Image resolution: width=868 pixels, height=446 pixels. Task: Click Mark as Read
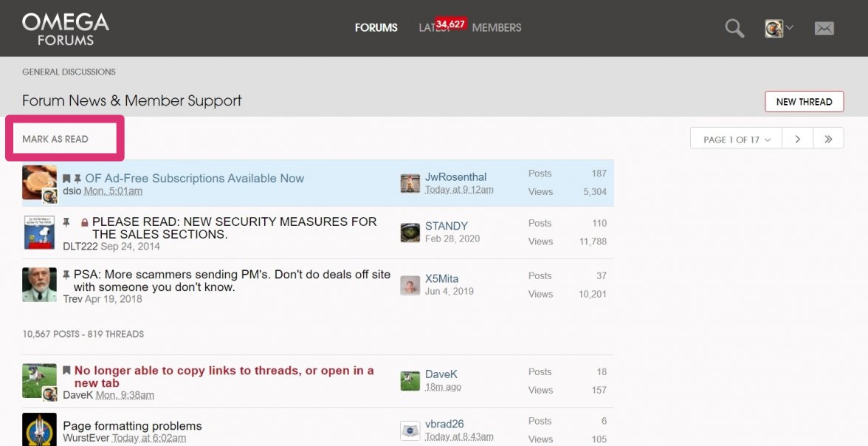pos(55,139)
